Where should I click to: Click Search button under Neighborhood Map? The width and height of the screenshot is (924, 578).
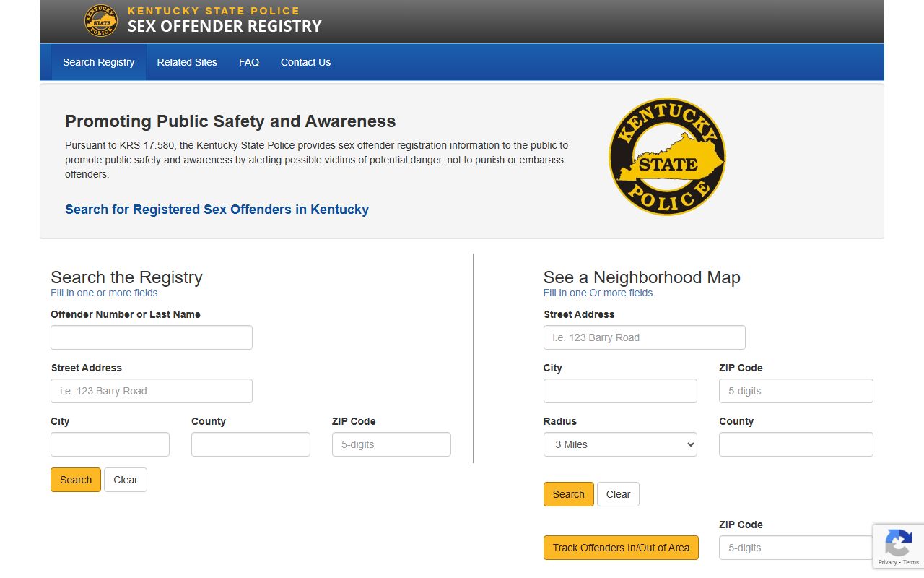point(568,494)
